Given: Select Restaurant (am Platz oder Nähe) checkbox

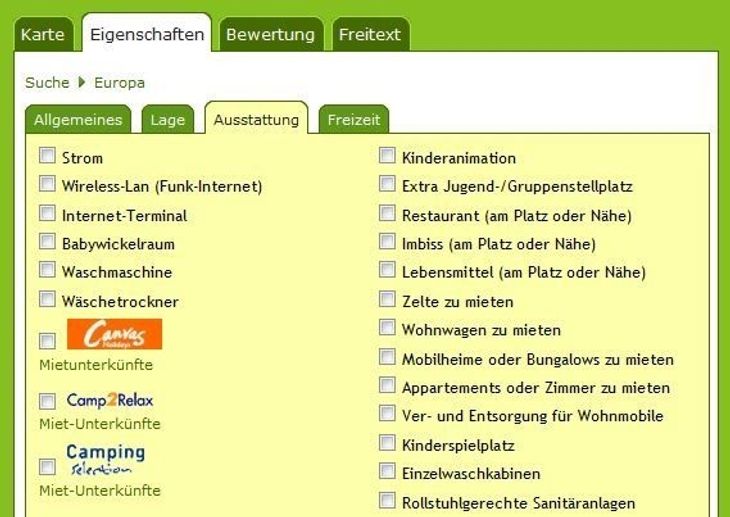Looking at the screenshot, I should pos(387,214).
